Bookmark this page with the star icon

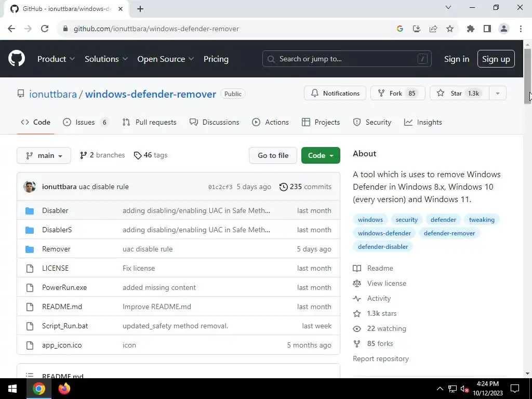point(450,29)
